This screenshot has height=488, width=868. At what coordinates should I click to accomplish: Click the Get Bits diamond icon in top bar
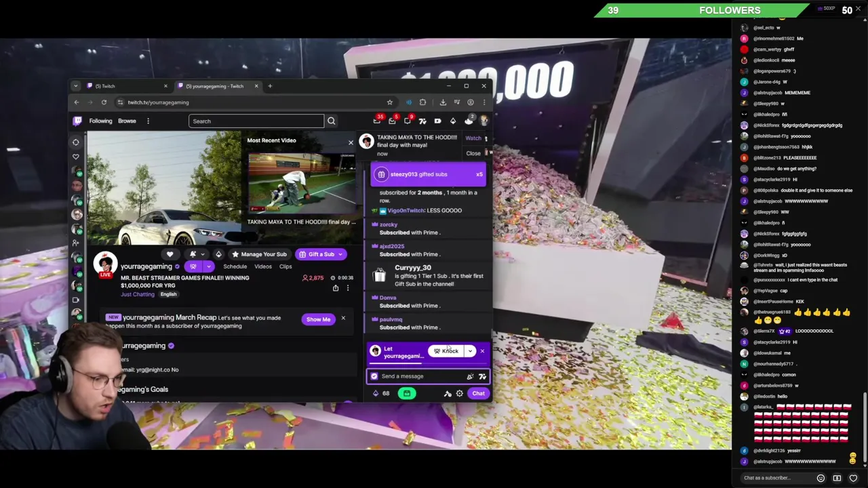click(453, 121)
